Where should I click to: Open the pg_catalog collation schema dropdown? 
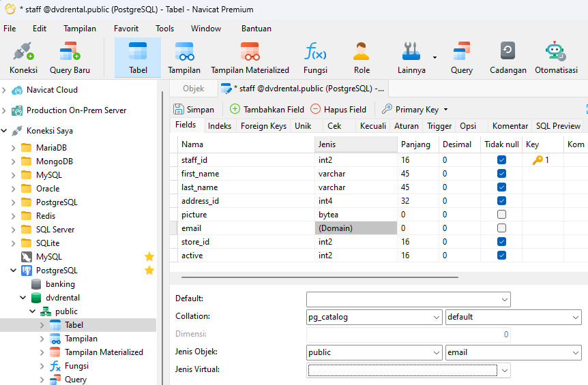point(436,318)
